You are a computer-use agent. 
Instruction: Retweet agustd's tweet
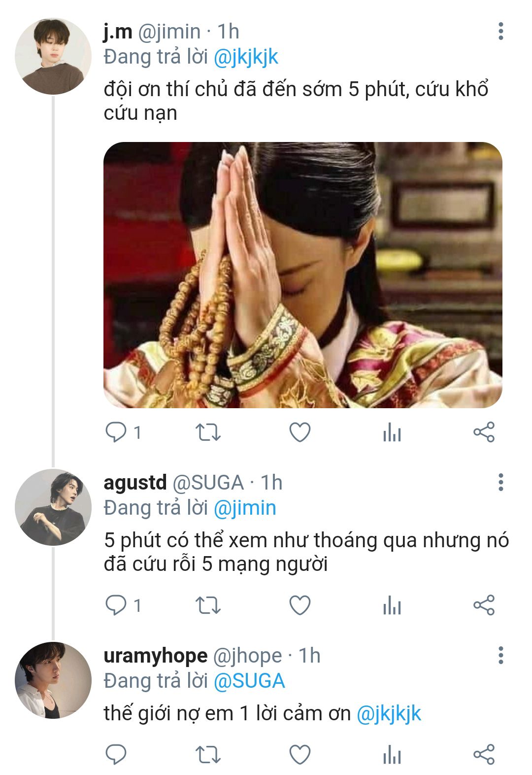pyautogui.click(x=208, y=605)
